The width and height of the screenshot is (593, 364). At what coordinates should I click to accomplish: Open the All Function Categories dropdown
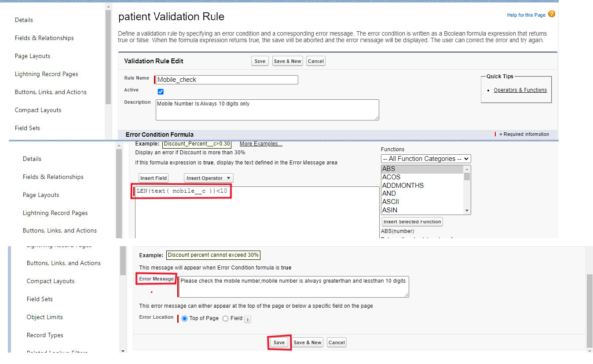point(425,158)
